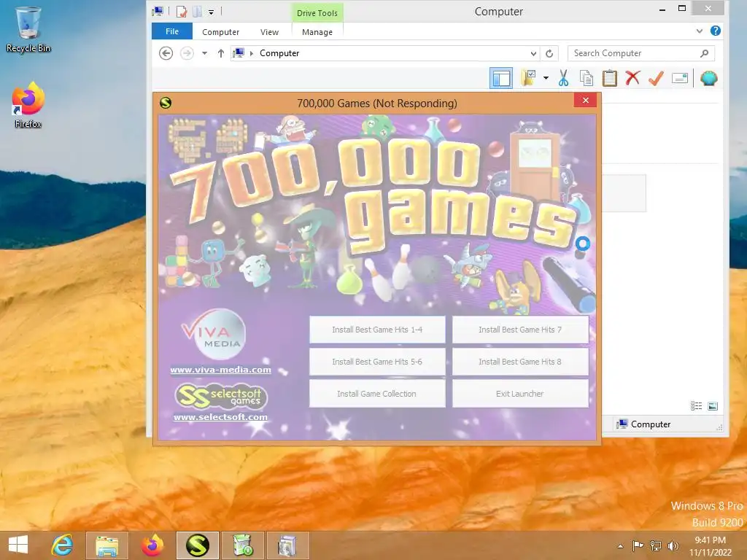Open the Recycle Bin desktop icon
The width and height of the screenshot is (747, 560).
tap(28, 29)
